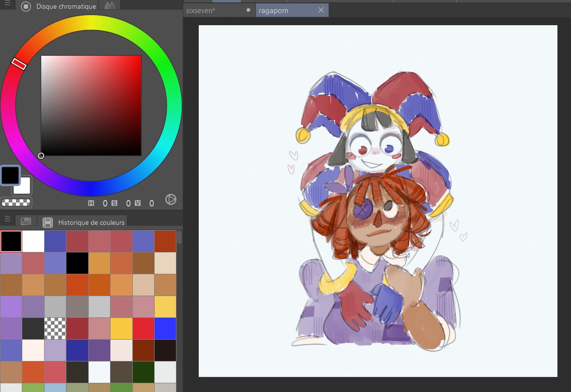Close the ragapom tab
This screenshot has height=392, width=571.
point(321,10)
